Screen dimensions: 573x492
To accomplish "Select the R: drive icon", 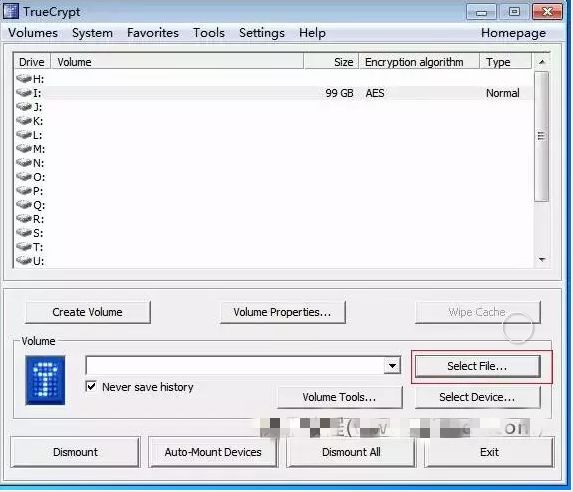I will click(24, 219).
